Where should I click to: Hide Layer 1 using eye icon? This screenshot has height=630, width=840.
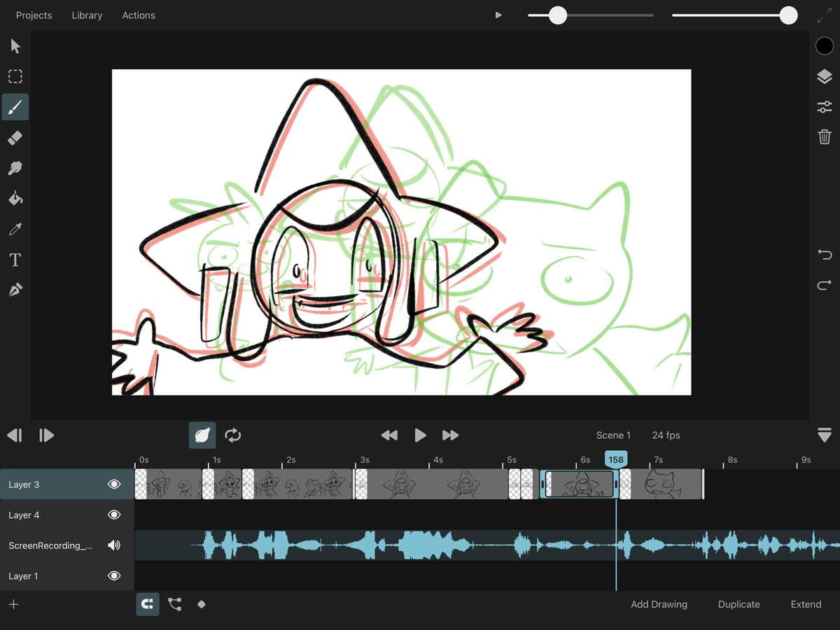click(x=114, y=576)
